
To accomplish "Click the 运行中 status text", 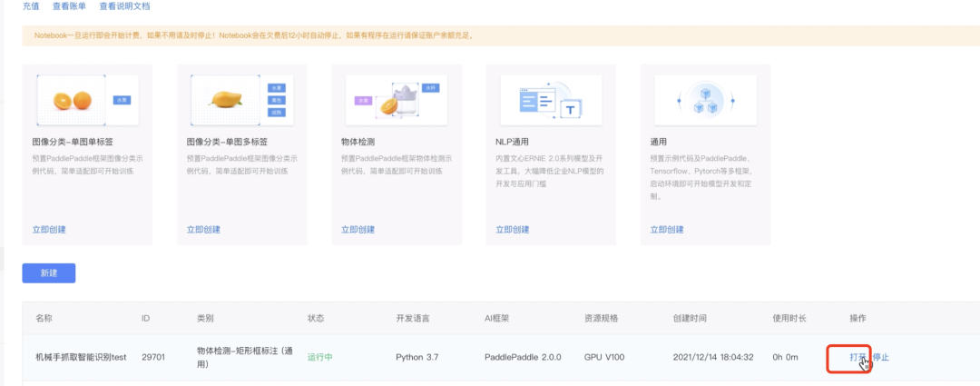I will coord(320,357).
